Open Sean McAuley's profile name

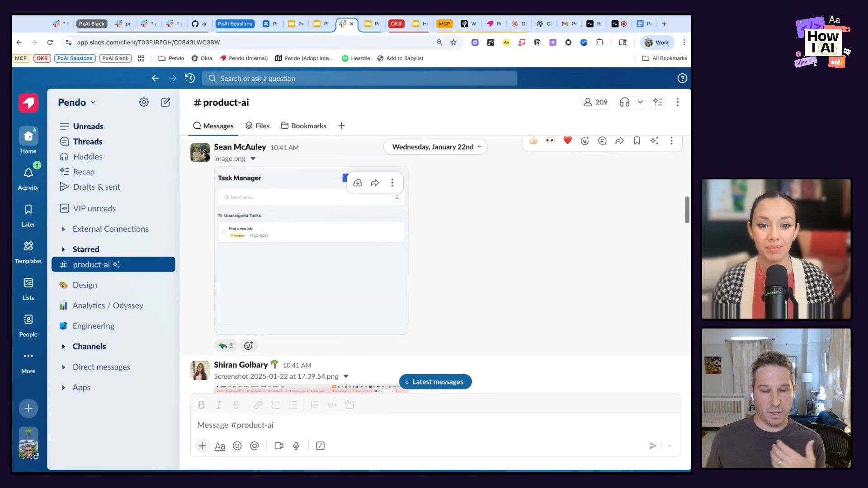[240, 147]
